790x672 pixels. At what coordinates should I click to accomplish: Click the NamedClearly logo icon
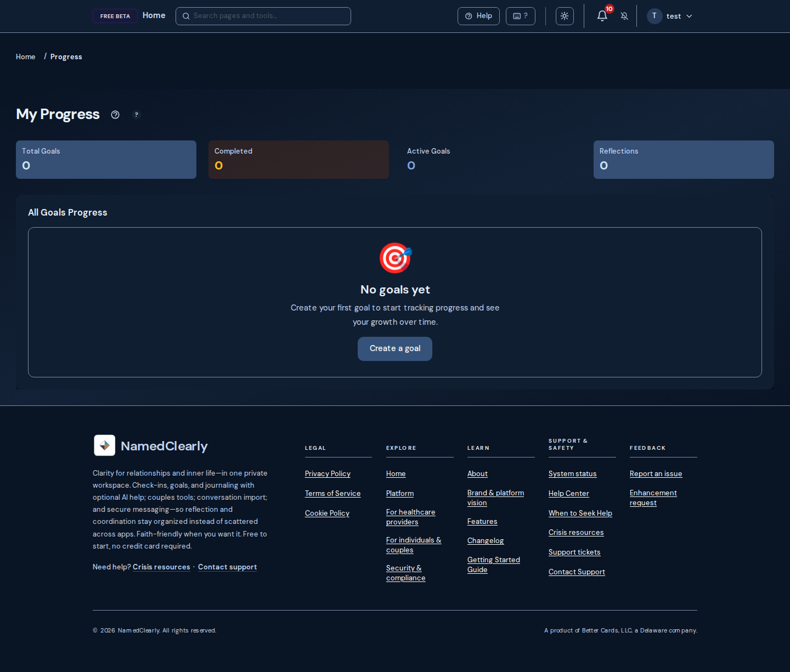pyautogui.click(x=104, y=445)
